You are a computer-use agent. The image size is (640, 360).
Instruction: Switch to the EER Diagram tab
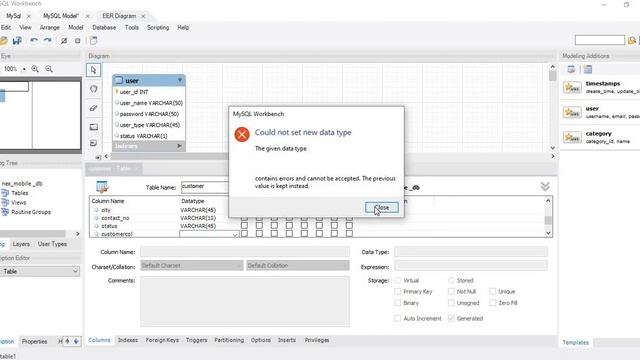tap(119, 16)
